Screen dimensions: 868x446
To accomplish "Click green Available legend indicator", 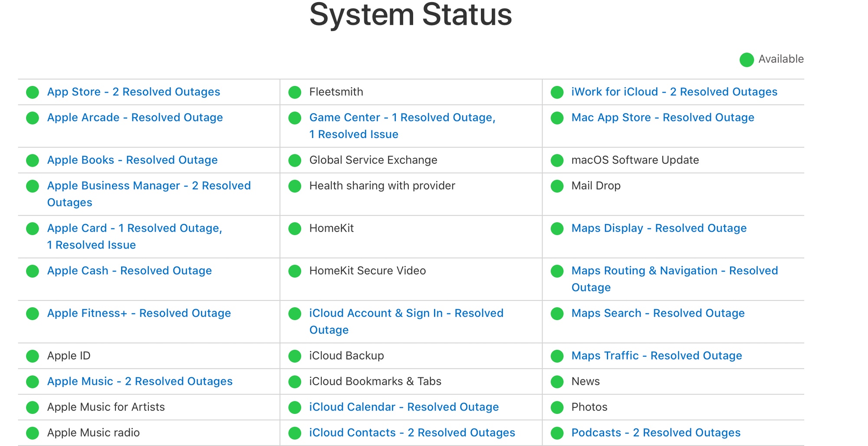I will coord(746,60).
